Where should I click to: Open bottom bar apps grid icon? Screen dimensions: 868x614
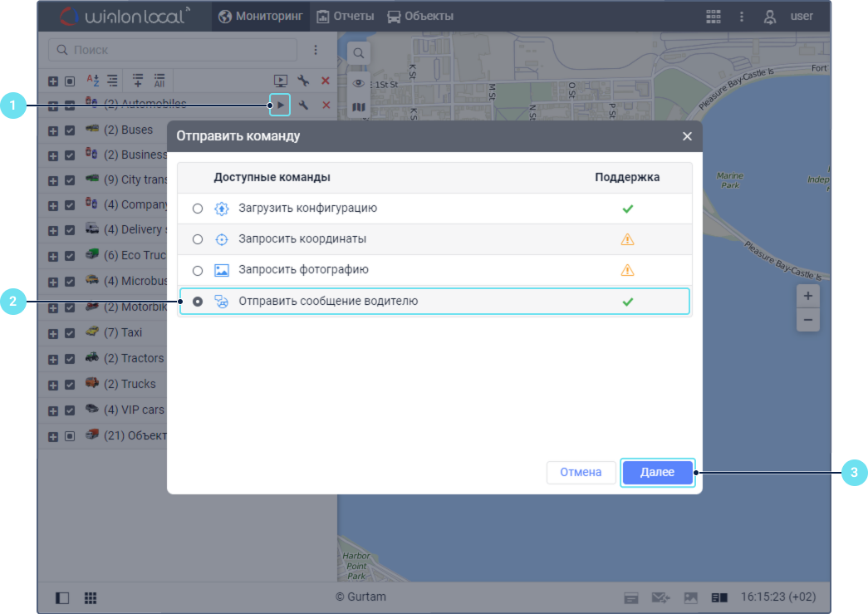pyautogui.click(x=91, y=597)
